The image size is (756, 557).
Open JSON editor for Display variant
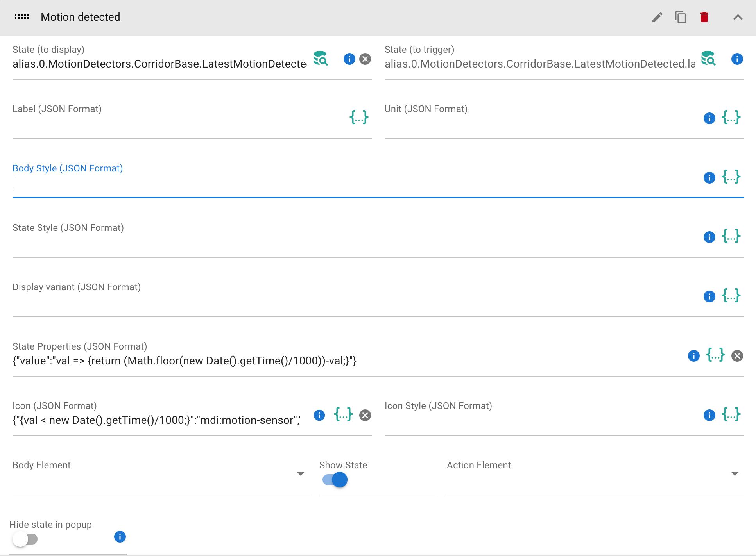pyautogui.click(x=731, y=295)
